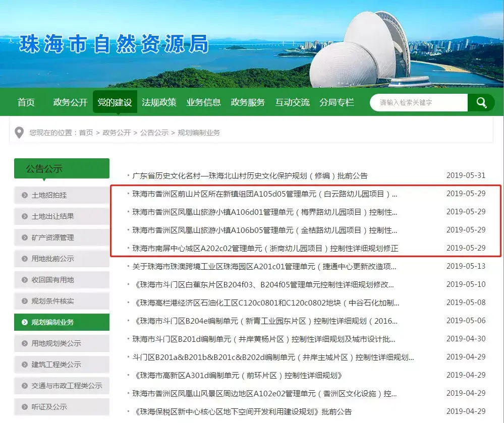Viewport: 504px width, 423px height.
Task: Click the 公告公示 sidebar header
Action: click(x=62, y=168)
